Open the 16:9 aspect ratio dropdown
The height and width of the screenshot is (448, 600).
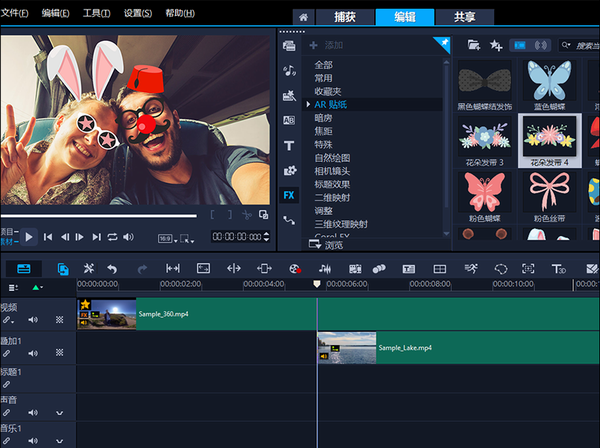tap(169, 238)
